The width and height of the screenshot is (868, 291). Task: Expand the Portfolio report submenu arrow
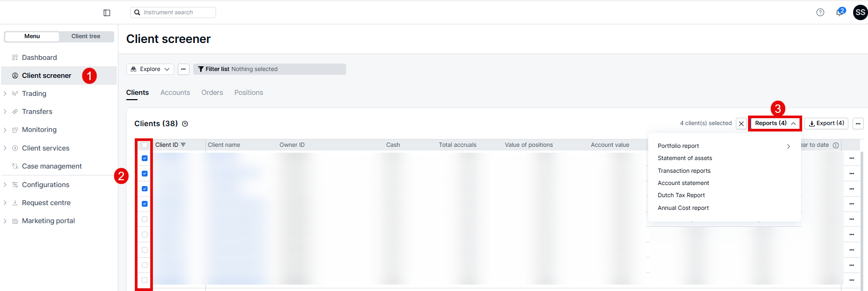pyautogui.click(x=788, y=146)
